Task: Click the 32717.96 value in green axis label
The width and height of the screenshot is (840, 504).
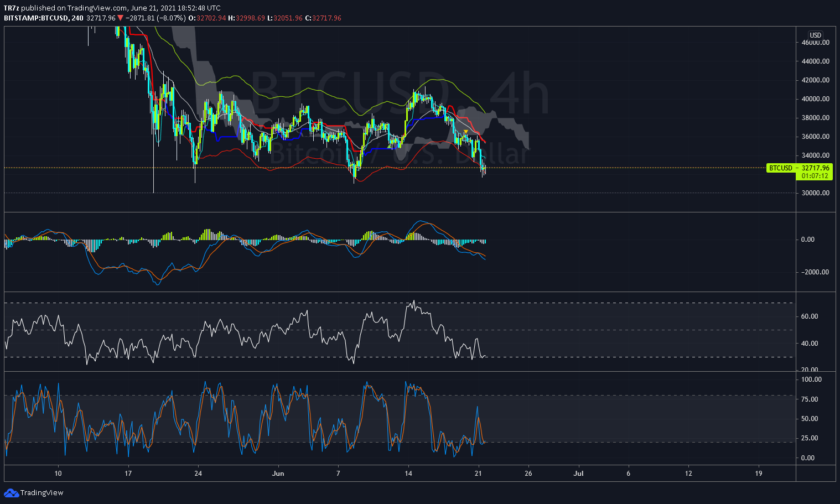Action: pos(816,168)
